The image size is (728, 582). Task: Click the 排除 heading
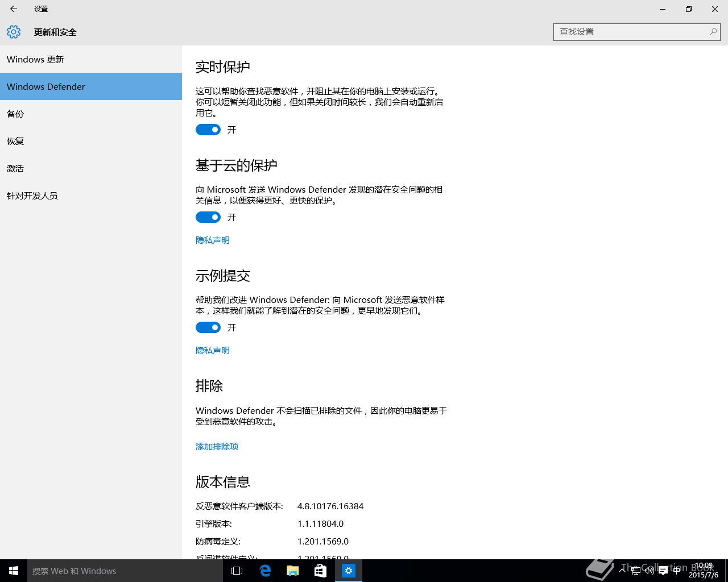209,386
